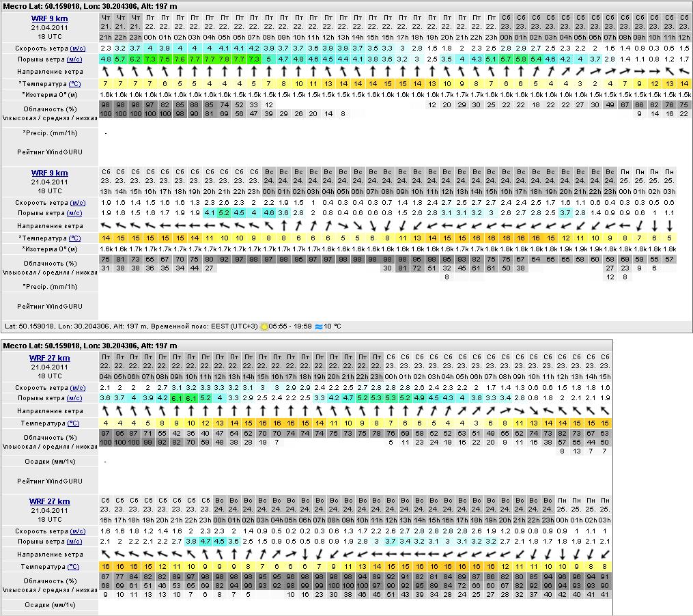Select Thursday 21h wind arrow in top WRF 9 km table
Viewport: 693px width, 616px height.
(x=106, y=71)
